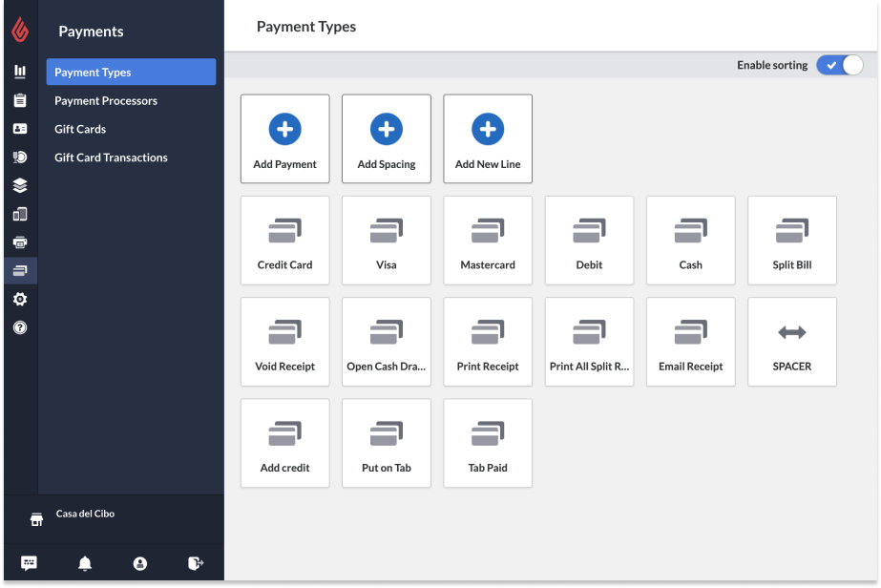Click the Add New Line button
Image resolution: width=881 pixels, height=588 pixels.
click(x=488, y=138)
